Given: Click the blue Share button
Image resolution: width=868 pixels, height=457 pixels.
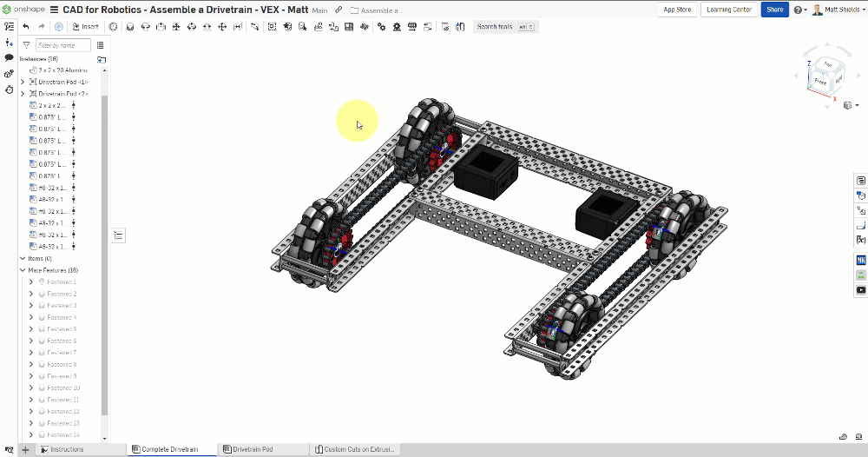Looking at the screenshot, I should pyautogui.click(x=774, y=10).
